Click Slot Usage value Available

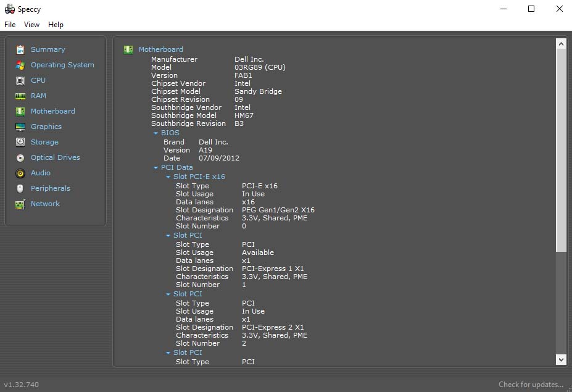click(x=257, y=252)
